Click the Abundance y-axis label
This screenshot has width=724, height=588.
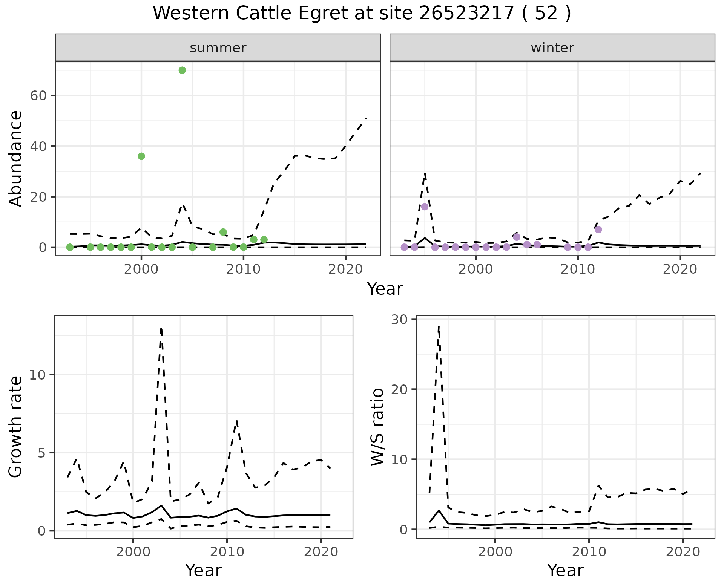(15, 158)
